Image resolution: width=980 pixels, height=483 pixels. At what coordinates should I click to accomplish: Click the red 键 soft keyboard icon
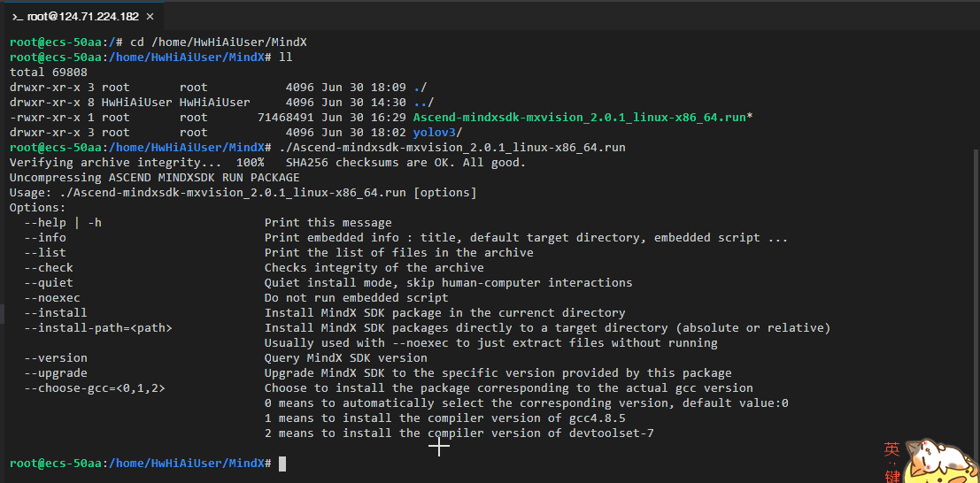pyautogui.click(x=891, y=476)
